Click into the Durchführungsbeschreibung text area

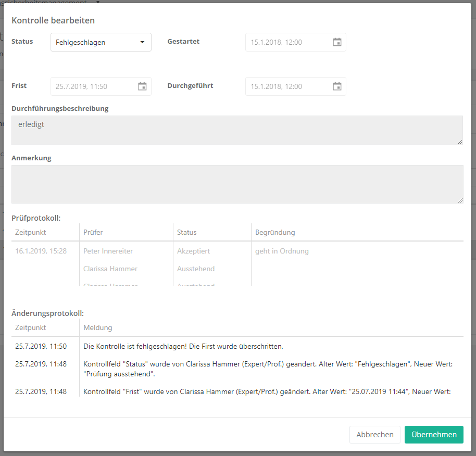tap(237, 130)
